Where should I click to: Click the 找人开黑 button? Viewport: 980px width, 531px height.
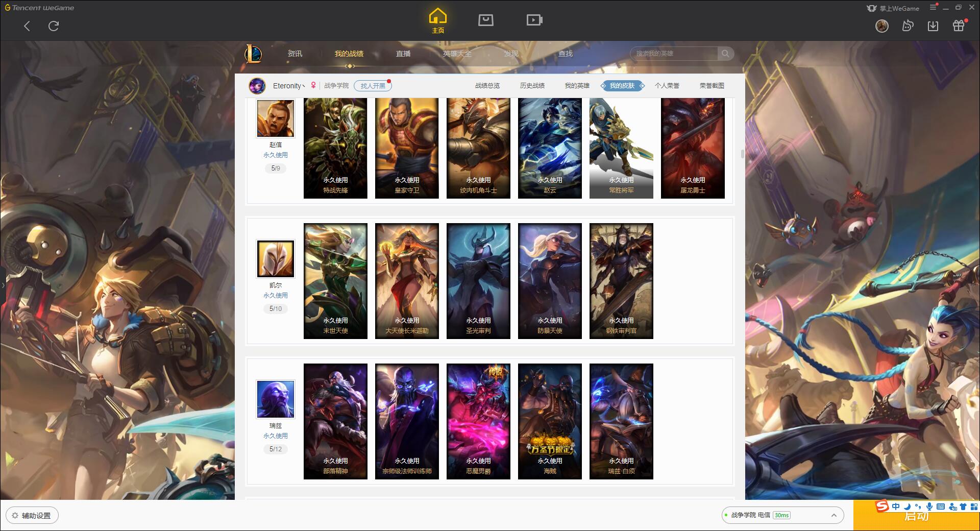(373, 86)
